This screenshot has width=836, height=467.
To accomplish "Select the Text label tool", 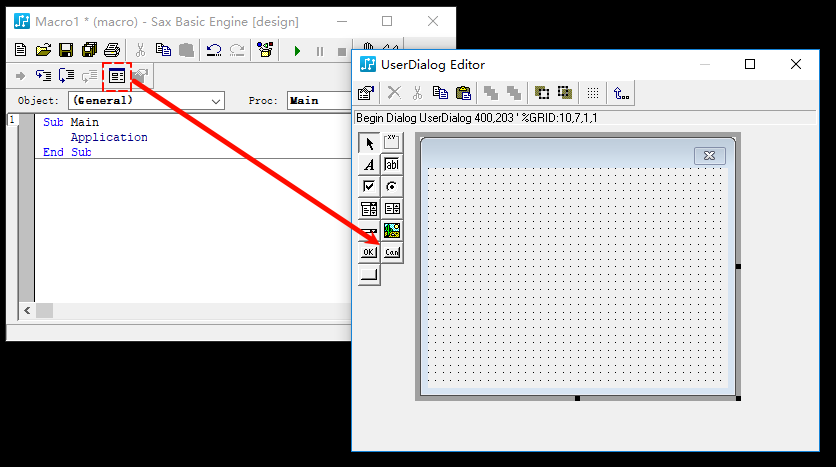I will click(369, 165).
